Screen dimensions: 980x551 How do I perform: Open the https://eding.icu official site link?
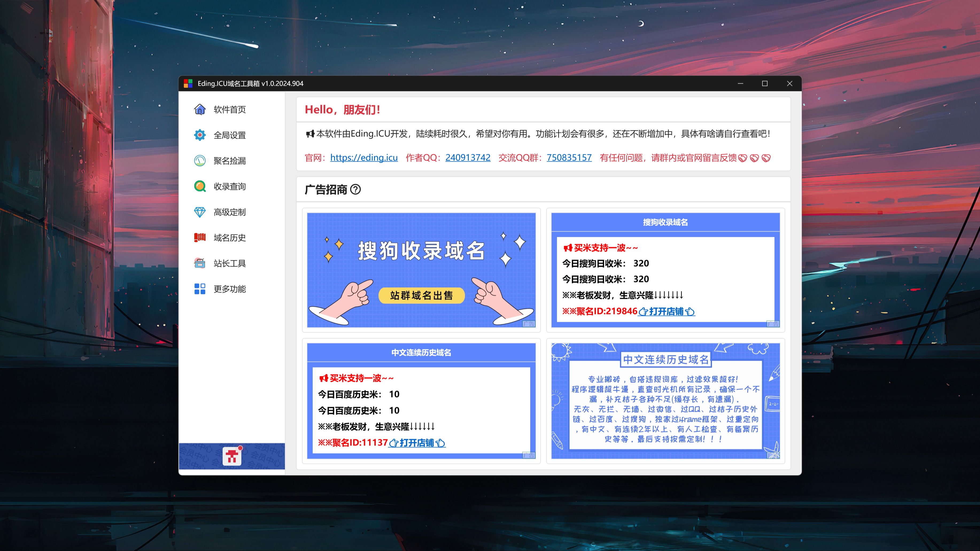tap(364, 158)
